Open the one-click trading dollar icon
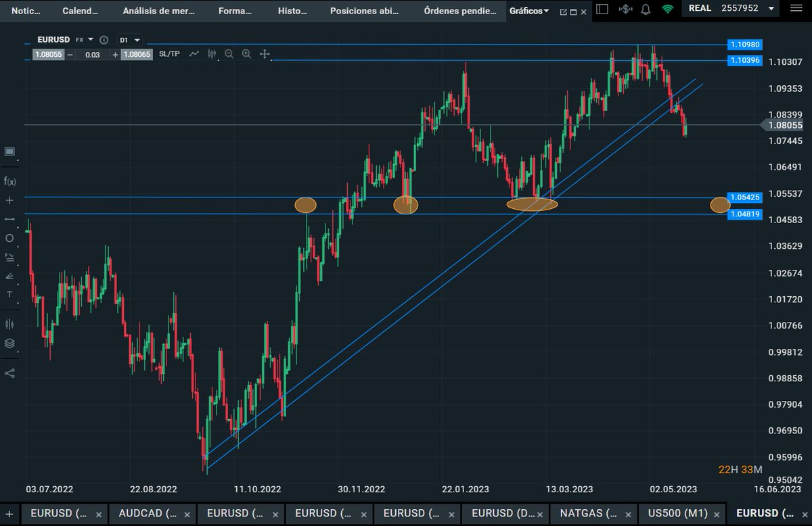Viewport: 812px width, 526px height. (x=625, y=9)
